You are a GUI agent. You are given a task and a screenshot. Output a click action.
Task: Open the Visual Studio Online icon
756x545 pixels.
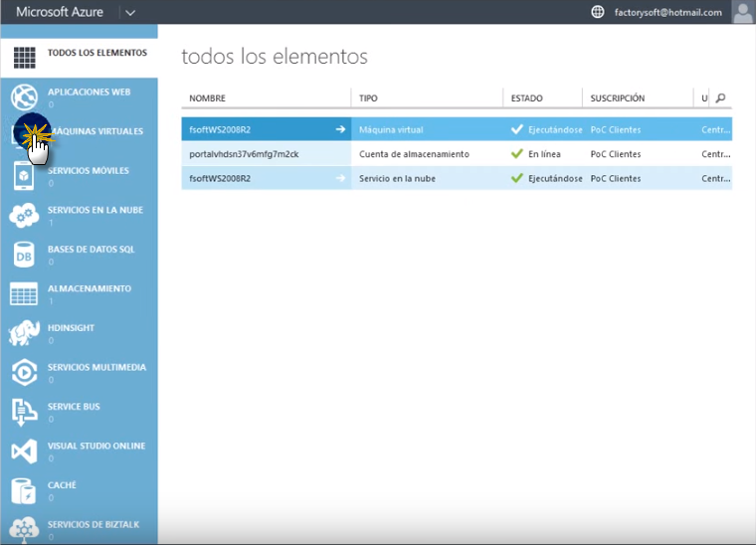tap(24, 452)
